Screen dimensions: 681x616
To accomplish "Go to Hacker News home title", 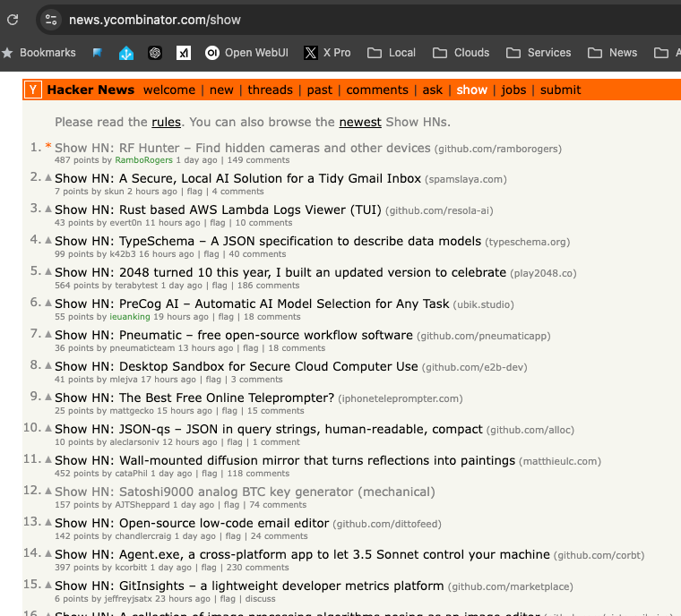I will pyautogui.click(x=91, y=90).
